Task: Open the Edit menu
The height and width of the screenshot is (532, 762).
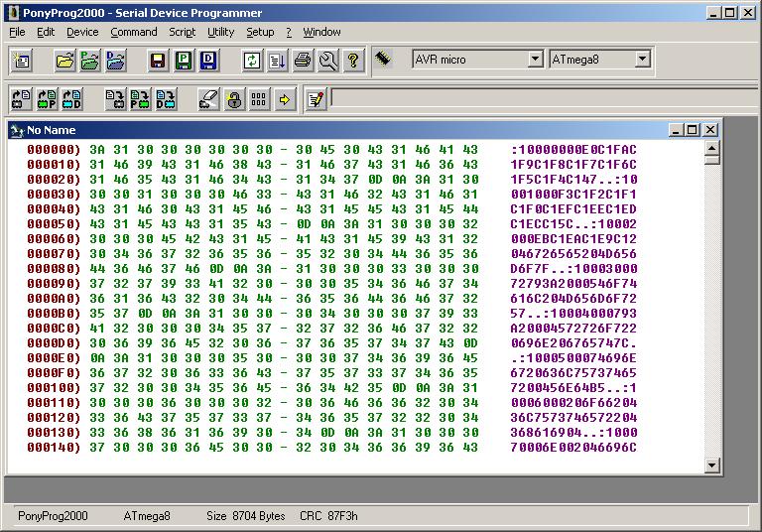Action: (x=46, y=32)
